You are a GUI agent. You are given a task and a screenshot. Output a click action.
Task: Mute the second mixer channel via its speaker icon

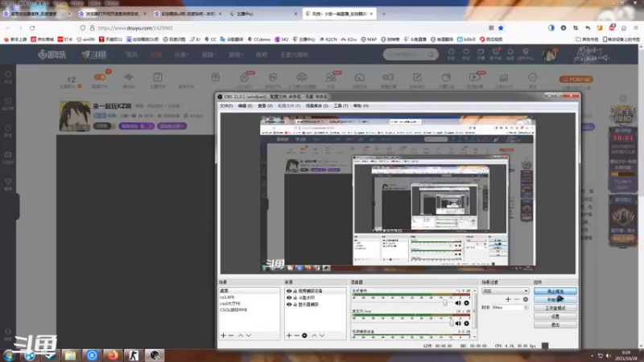[458, 323]
